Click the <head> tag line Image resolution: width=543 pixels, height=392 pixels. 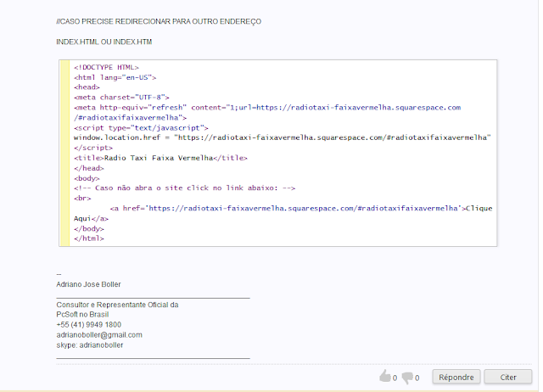point(87,87)
